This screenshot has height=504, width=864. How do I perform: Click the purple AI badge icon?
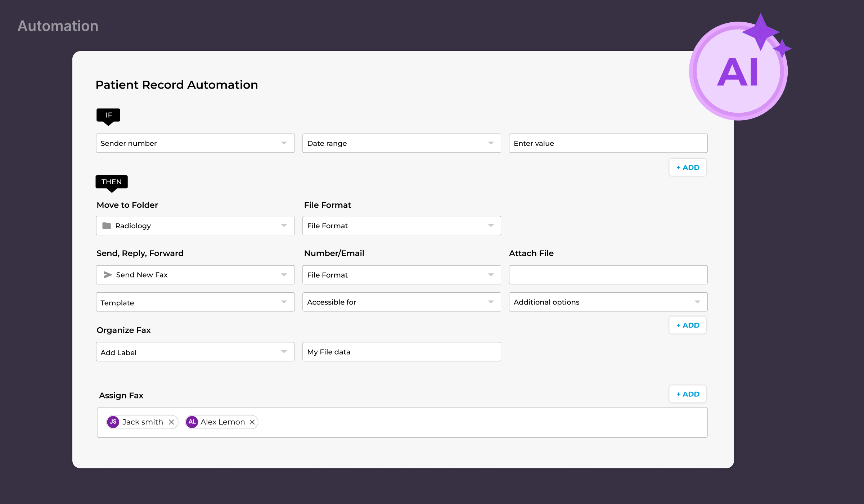pos(738,71)
